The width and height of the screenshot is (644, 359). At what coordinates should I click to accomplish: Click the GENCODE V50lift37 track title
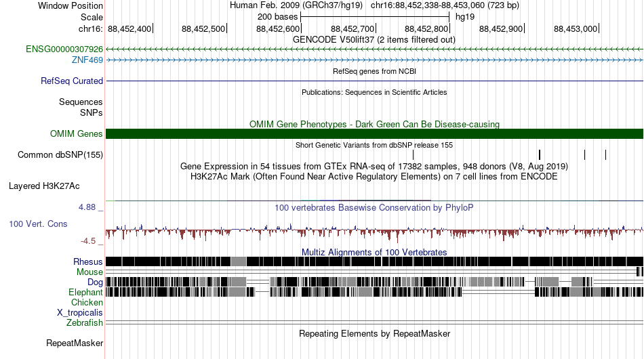tap(374, 40)
